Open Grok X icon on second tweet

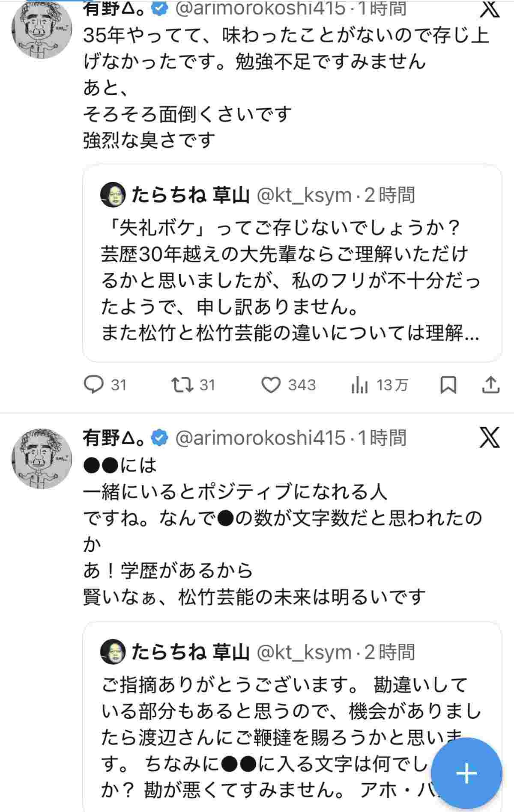click(x=489, y=437)
